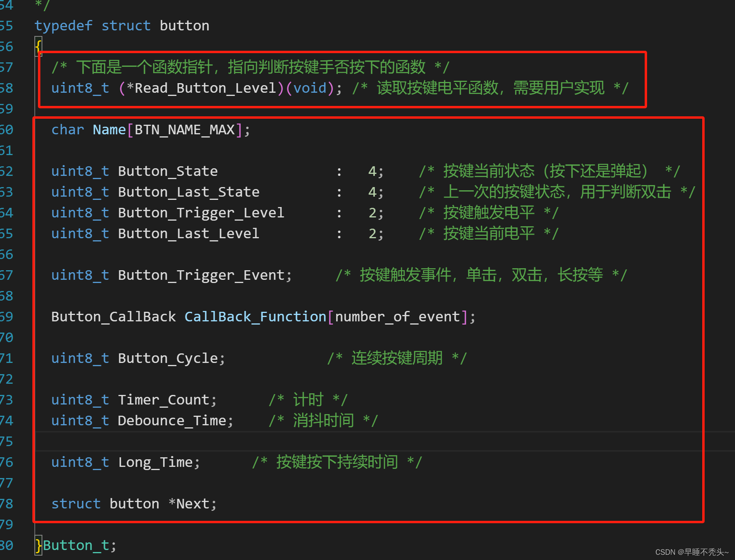
Task: Click the 'Button_State' field name
Action: [x=168, y=171]
